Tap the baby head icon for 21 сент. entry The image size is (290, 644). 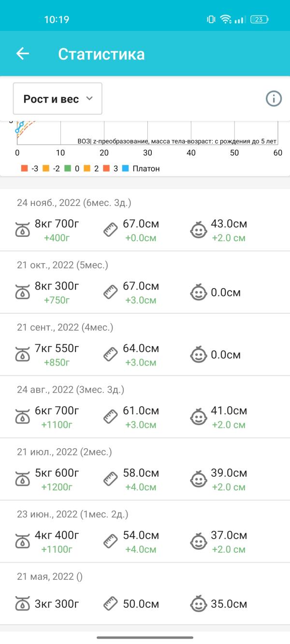(198, 354)
